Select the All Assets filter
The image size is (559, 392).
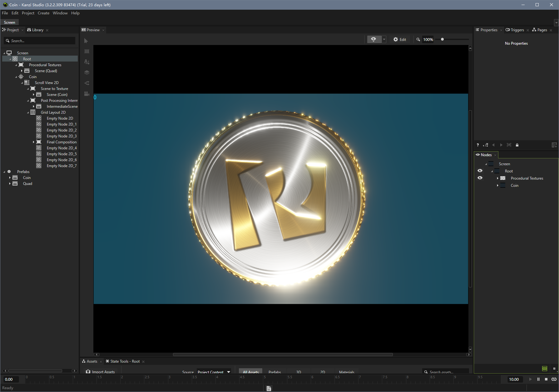point(251,372)
